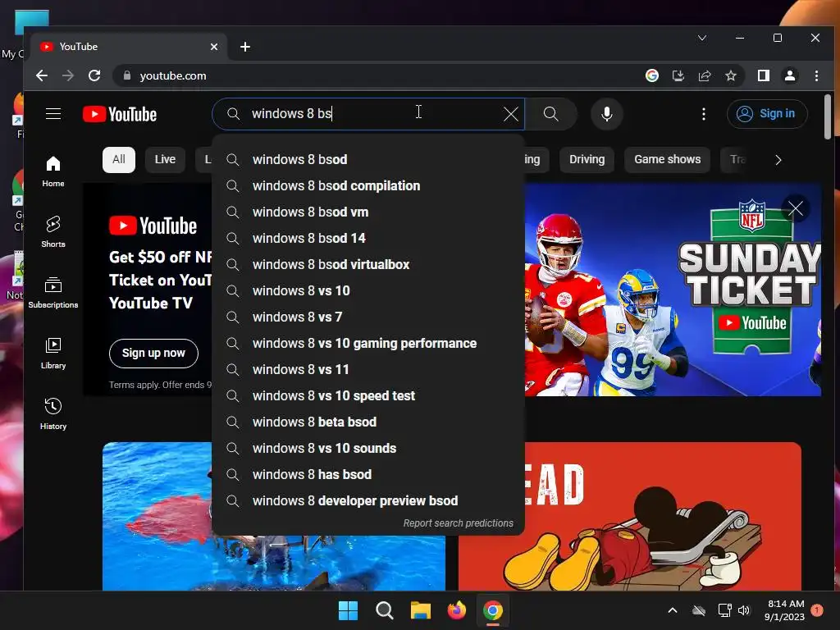Launch Firefox from taskbar
This screenshot has width=840, height=630.
tap(456, 610)
